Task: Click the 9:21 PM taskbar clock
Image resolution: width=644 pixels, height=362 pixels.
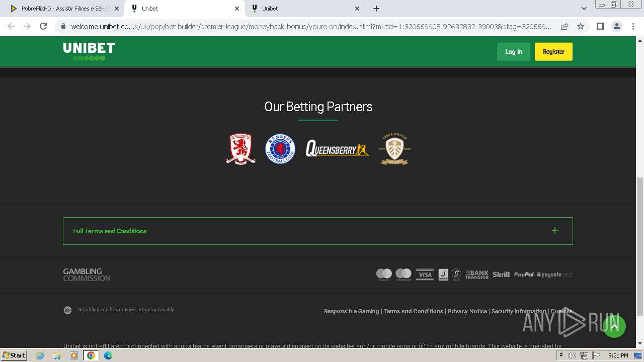Action: click(618, 355)
